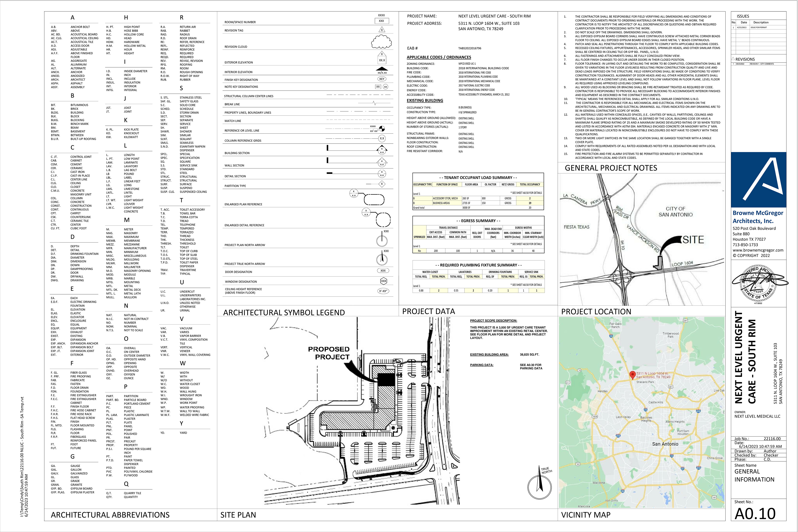The height and width of the screenshot is (532, 798).
Task: Click the partition type diamond symbol
Action: click(x=382, y=184)
